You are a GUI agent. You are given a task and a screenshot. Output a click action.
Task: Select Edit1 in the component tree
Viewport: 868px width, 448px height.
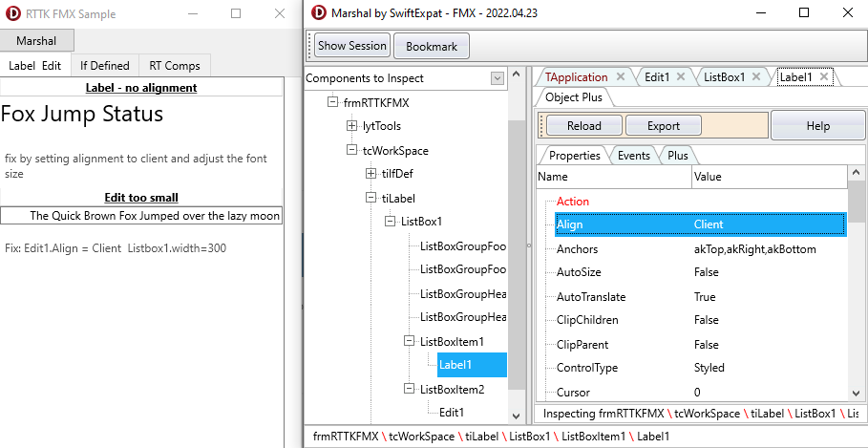pos(452,412)
